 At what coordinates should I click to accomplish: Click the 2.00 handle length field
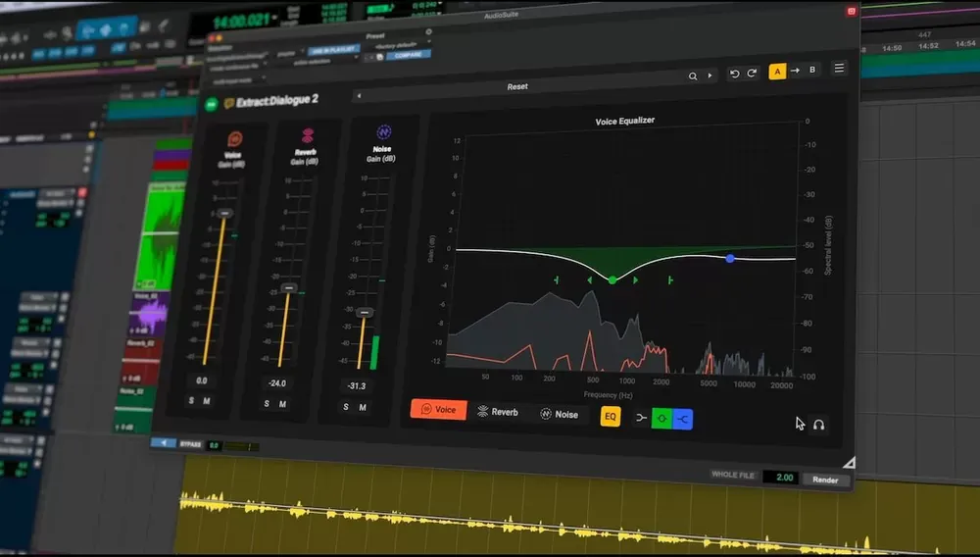tap(781, 477)
